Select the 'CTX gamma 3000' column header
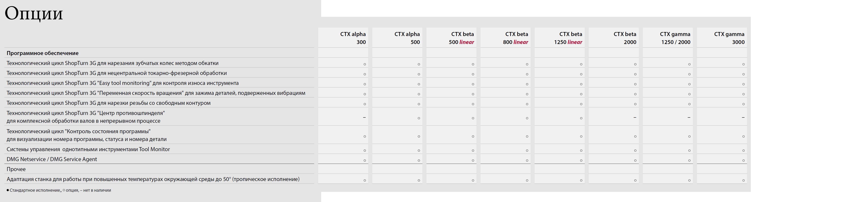 (x=729, y=38)
